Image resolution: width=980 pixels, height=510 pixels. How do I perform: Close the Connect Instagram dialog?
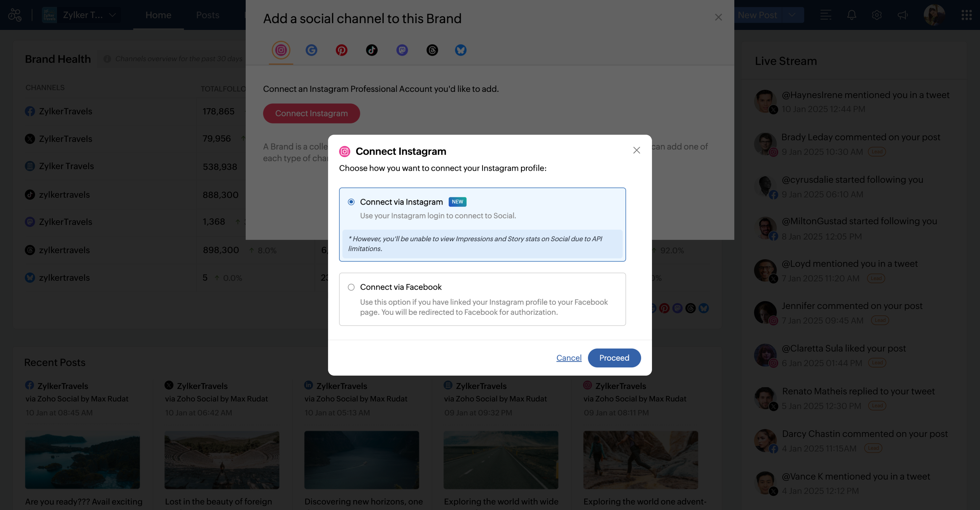[636, 150]
